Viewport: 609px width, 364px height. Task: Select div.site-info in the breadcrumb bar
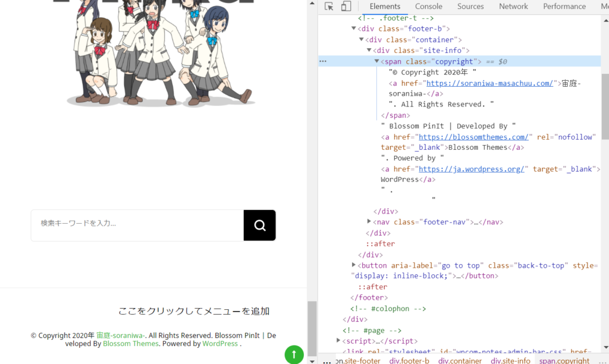pos(510,360)
